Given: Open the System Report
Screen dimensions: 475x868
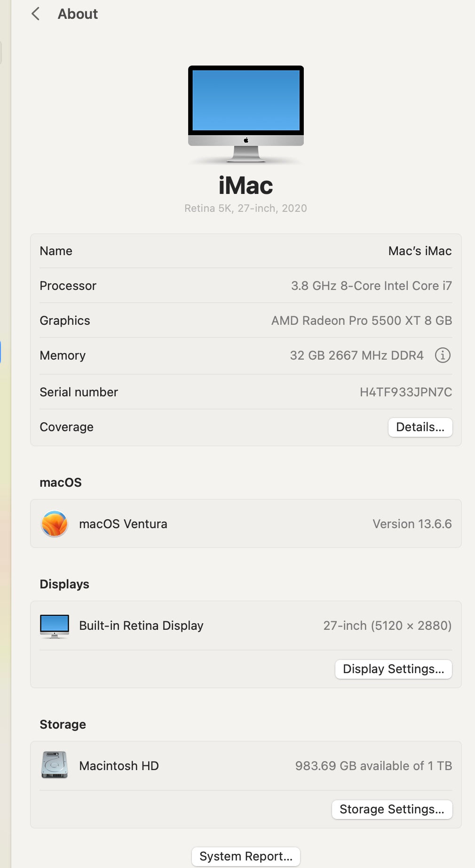Looking at the screenshot, I should [x=245, y=856].
